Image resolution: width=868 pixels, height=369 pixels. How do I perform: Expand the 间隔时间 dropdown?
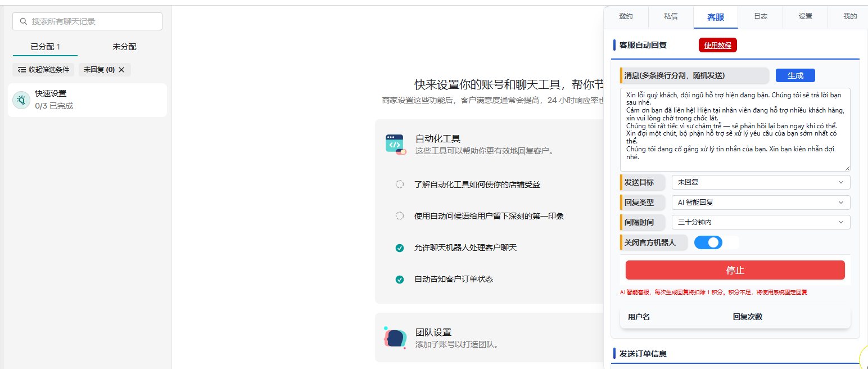tap(761, 222)
